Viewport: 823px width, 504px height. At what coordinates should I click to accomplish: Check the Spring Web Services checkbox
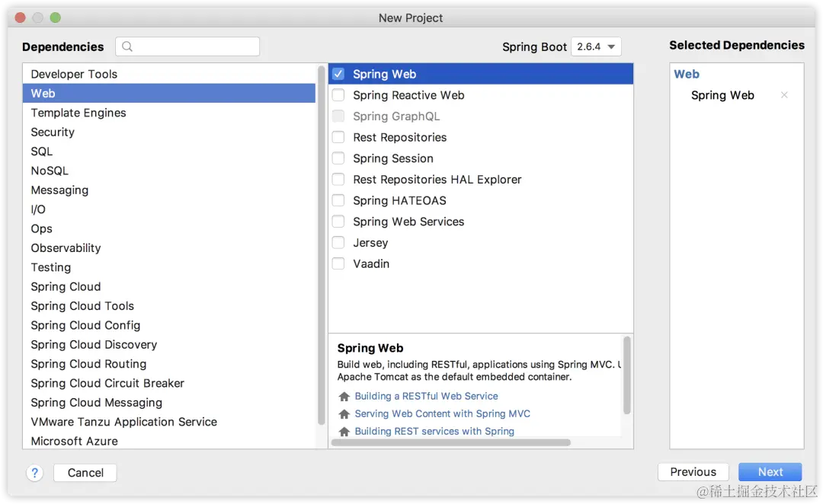338,222
